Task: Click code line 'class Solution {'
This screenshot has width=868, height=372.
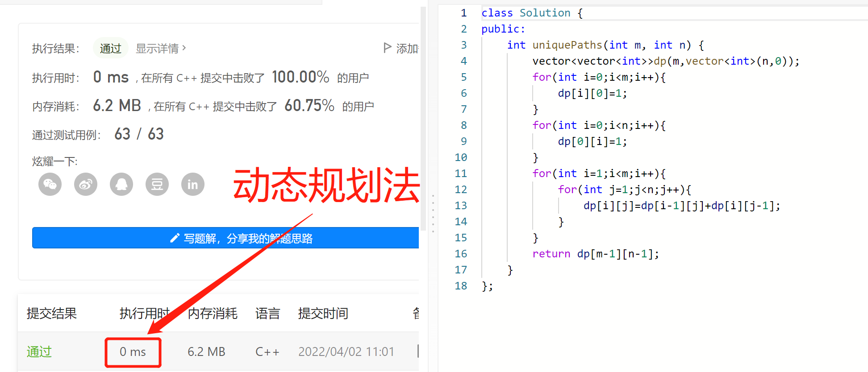Action: (532, 13)
